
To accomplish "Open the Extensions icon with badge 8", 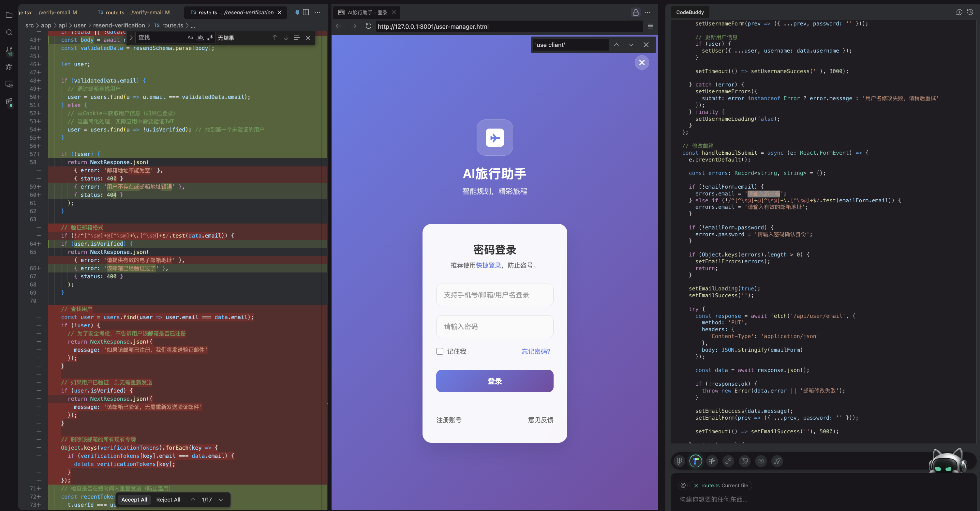I will [x=9, y=102].
